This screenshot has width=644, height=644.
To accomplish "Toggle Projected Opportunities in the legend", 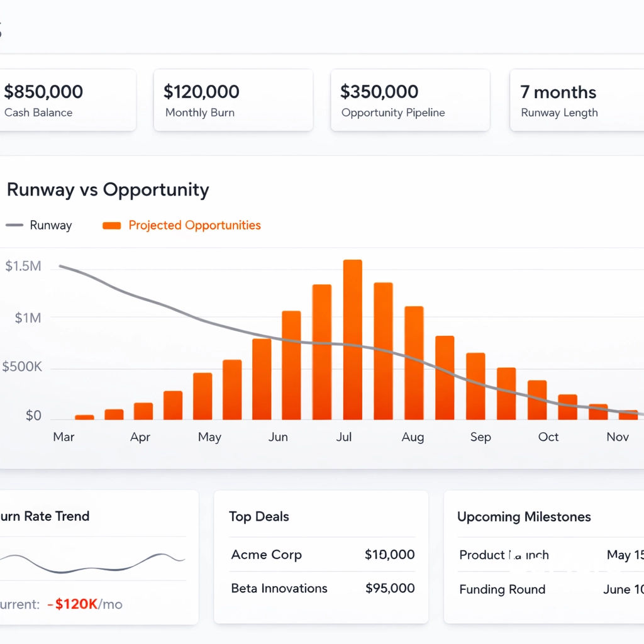I will tap(181, 225).
